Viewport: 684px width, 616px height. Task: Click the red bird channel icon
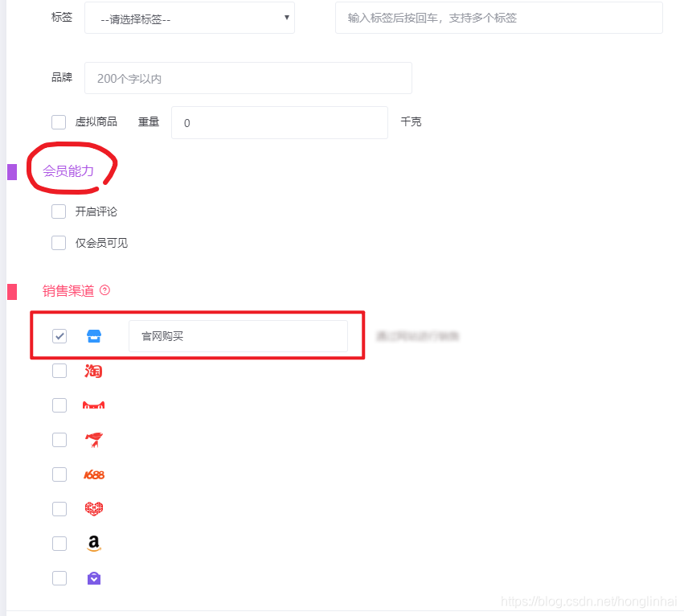tap(94, 440)
